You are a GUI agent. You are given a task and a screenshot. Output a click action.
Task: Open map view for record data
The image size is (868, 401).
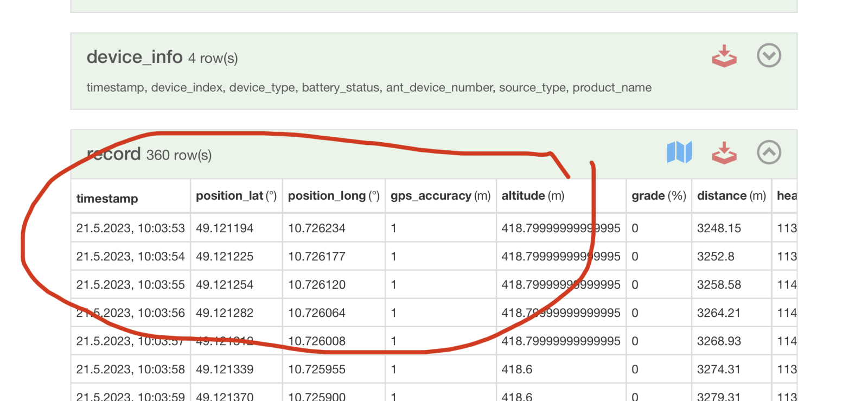tap(679, 152)
